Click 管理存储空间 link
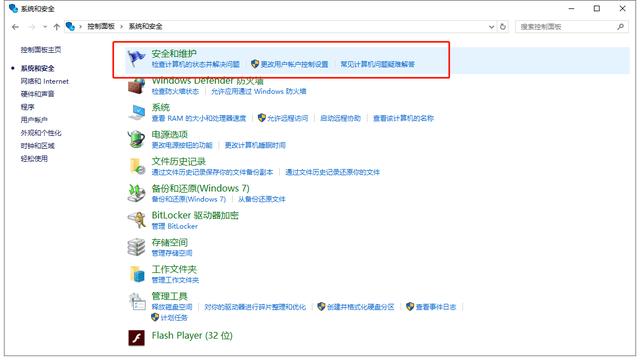Viewport: 640px width, 360px height. (x=172, y=253)
